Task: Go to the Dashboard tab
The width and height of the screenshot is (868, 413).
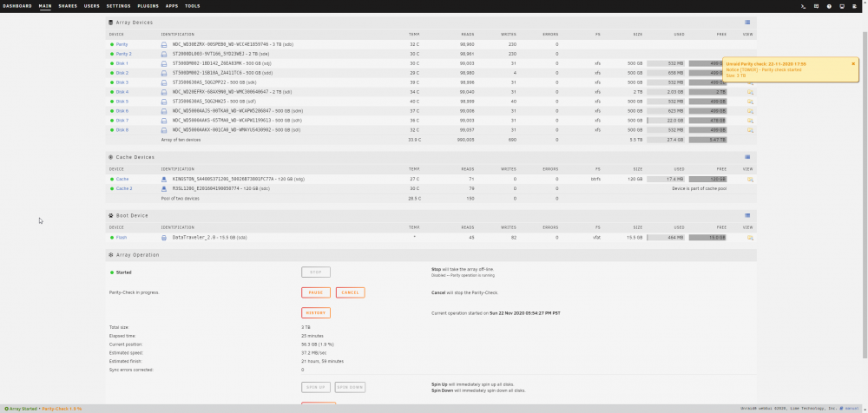Action: point(17,6)
